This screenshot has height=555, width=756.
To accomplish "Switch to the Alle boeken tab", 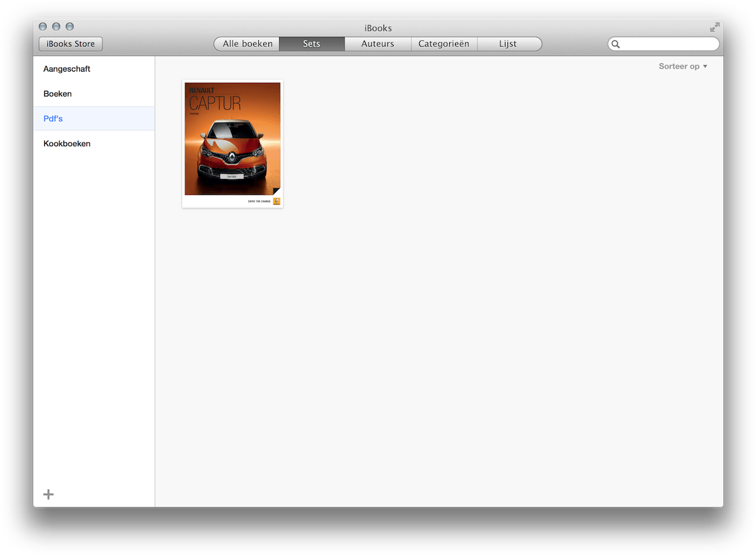I will 246,43.
